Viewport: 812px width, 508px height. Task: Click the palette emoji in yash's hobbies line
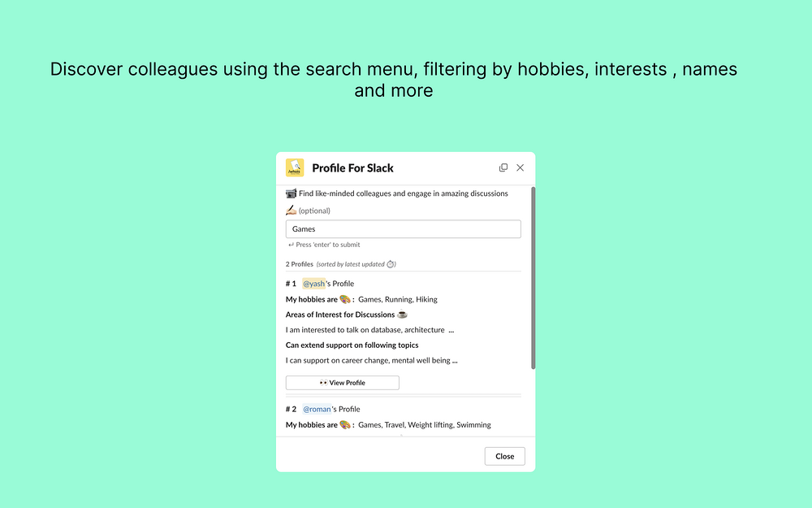click(345, 299)
